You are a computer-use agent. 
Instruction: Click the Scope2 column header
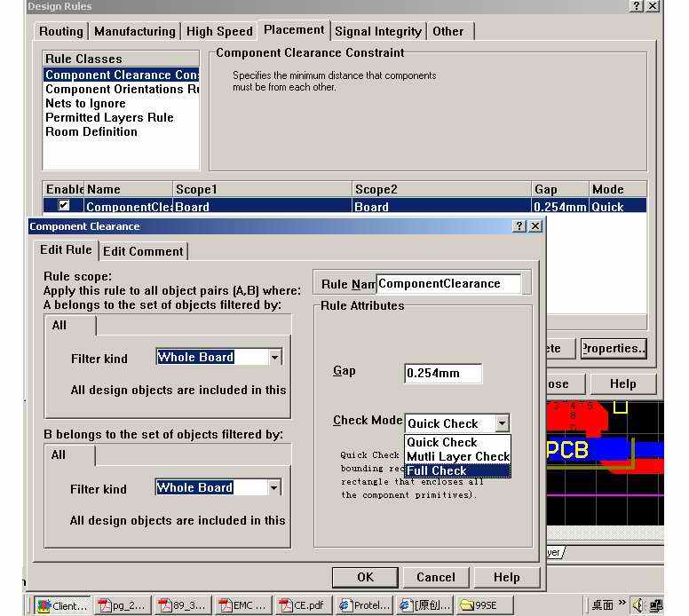click(x=441, y=189)
